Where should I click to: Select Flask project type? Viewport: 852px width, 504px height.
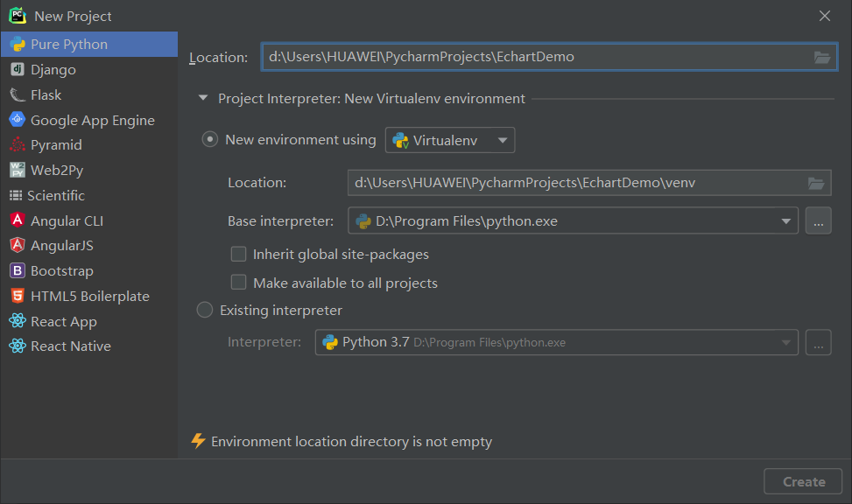[x=89, y=95]
